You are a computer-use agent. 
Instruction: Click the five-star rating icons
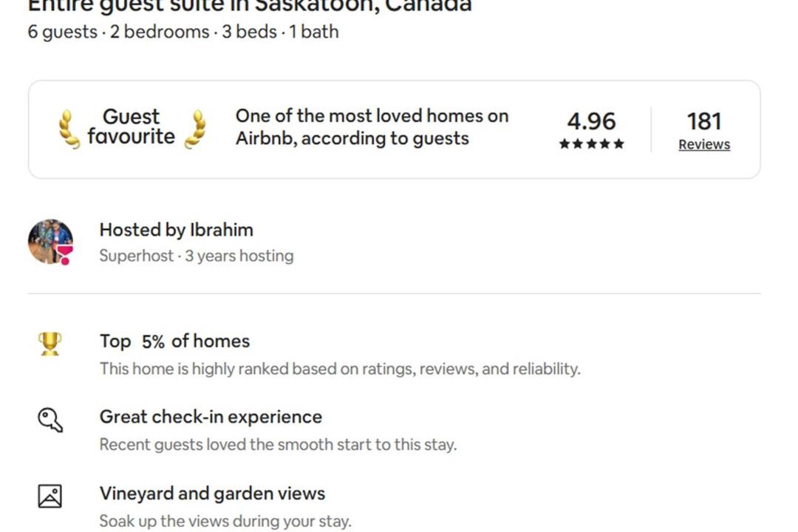point(591,144)
